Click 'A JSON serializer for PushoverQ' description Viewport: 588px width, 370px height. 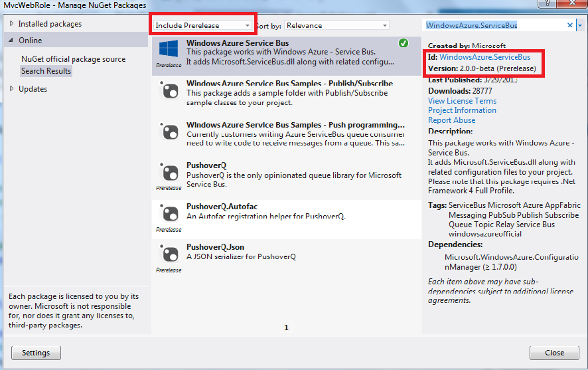[241, 256]
